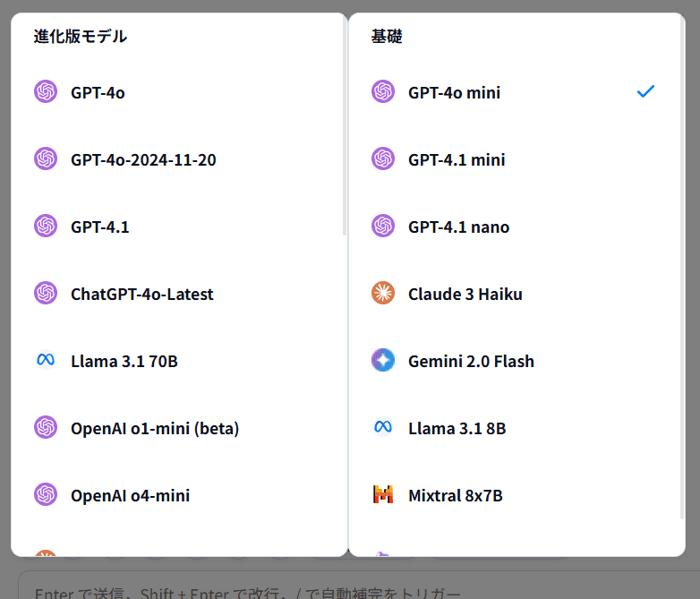Viewport: 700px width, 599px height.
Task: Click the Claude icon beside Claude 3 Haiku
Action: 383,293
